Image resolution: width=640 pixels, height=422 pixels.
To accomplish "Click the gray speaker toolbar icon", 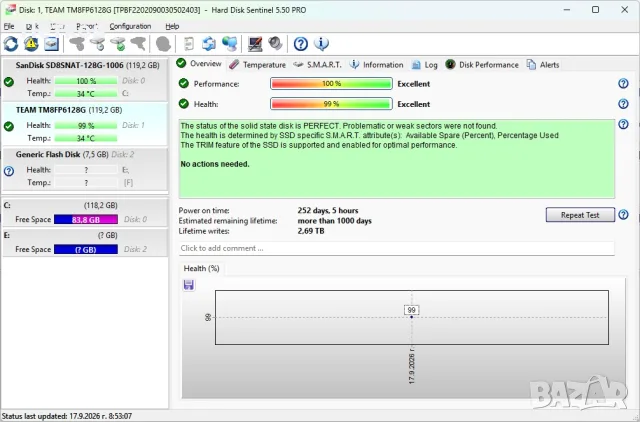I will coord(276,44).
